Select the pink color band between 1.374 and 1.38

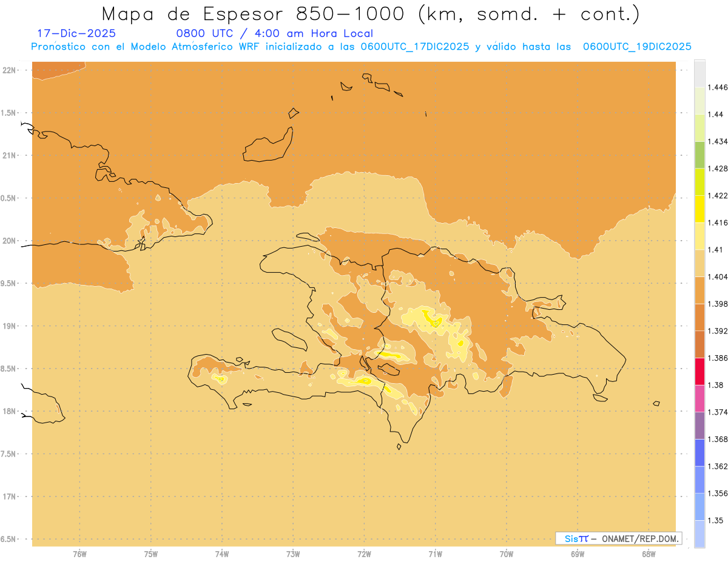pos(699,398)
